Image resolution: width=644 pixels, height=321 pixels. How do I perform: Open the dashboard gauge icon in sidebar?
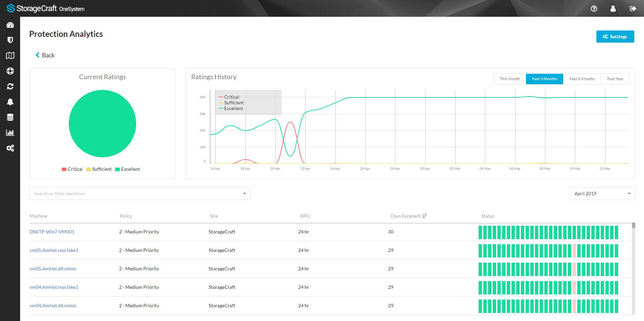click(x=10, y=25)
